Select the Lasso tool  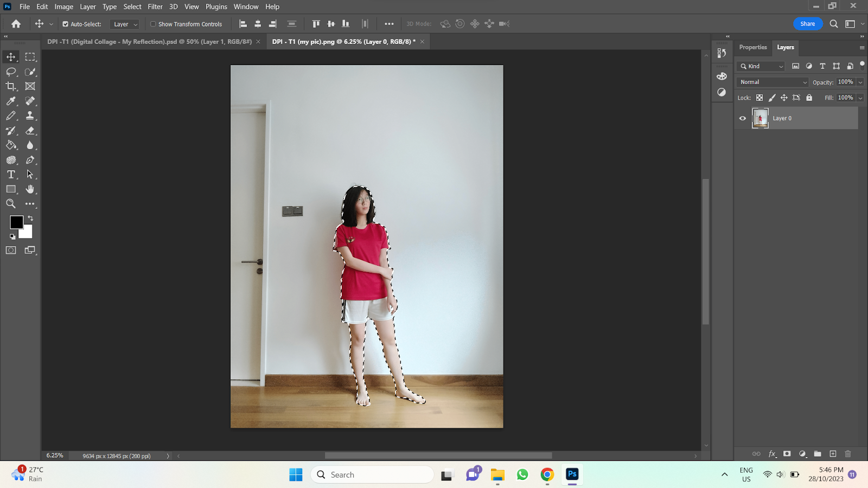point(11,72)
